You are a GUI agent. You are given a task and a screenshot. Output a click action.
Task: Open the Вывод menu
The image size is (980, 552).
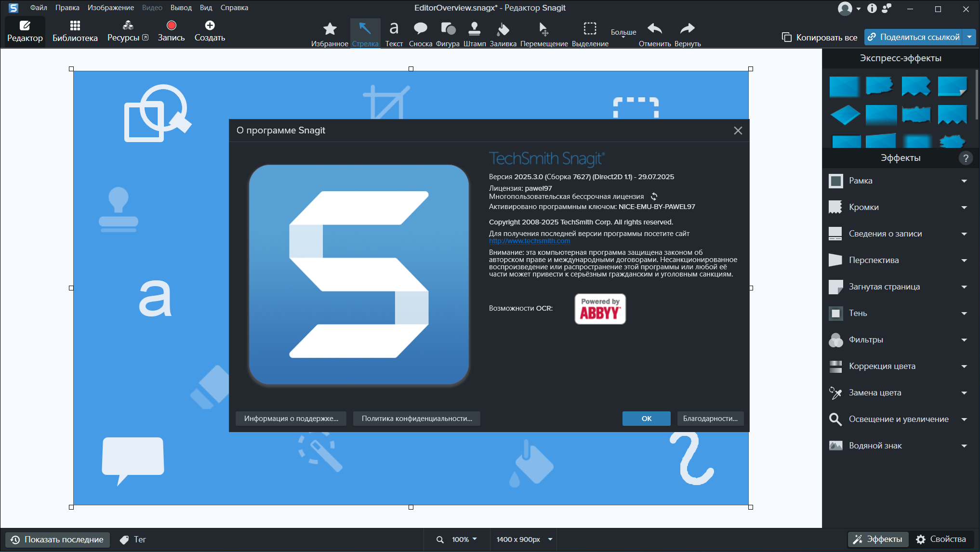click(x=181, y=8)
